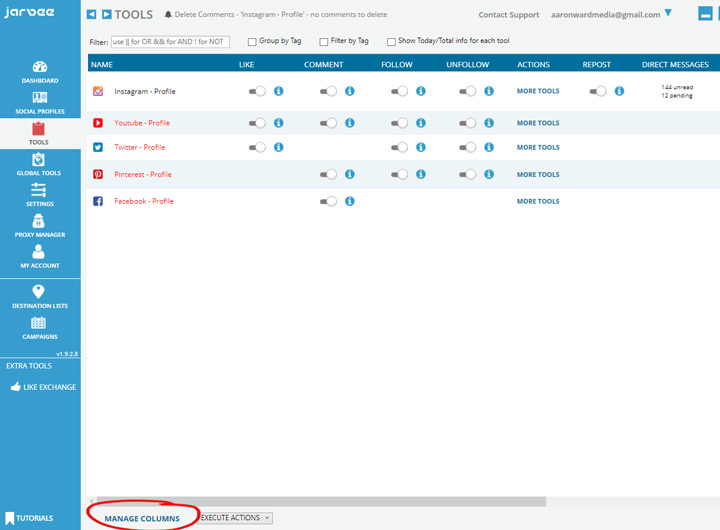Image resolution: width=720 pixels, height=530 pixels.
Task: Click the Pinterest profile icon
Action: [98, 174]
